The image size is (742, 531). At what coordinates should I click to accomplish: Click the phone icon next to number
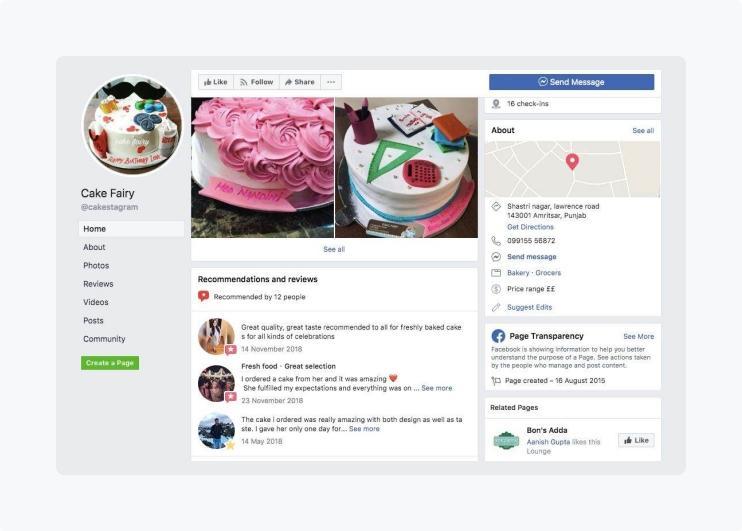(x=496, y=240)
